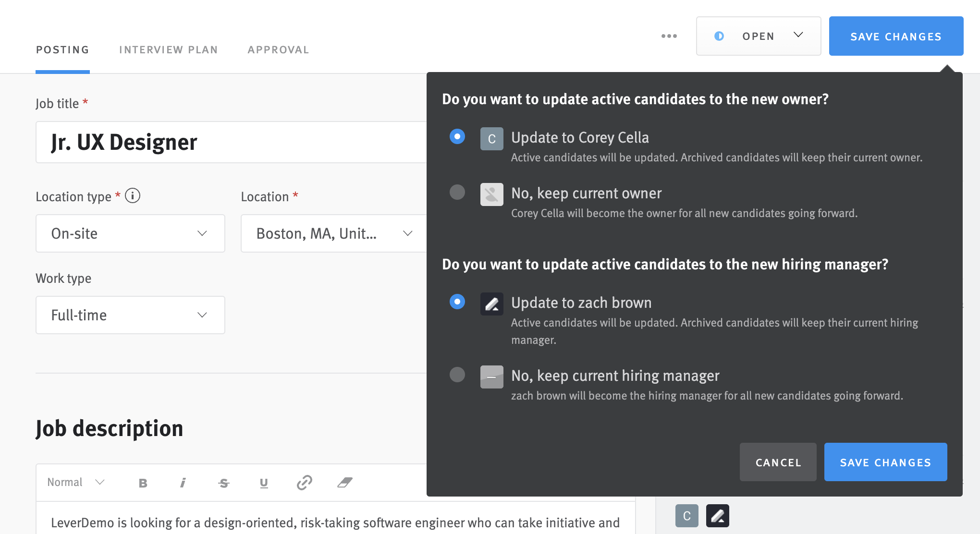Click the Underline formatting icon

(264, 483)
